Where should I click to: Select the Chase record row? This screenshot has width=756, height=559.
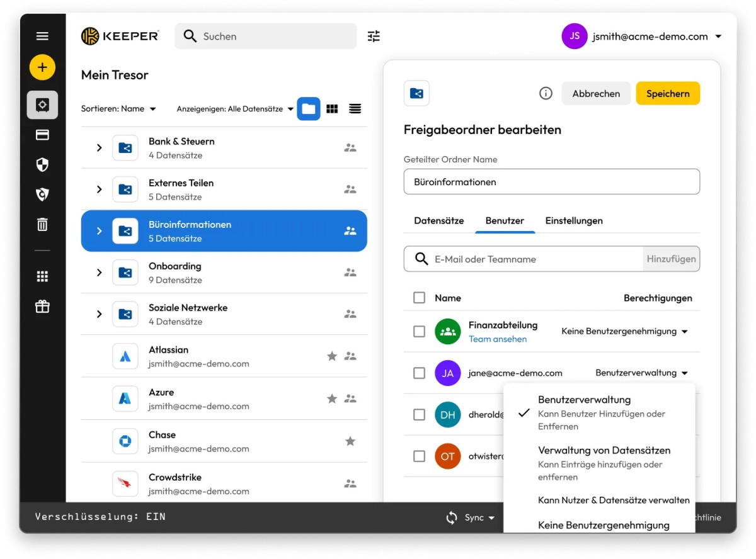tap(224, 441)
